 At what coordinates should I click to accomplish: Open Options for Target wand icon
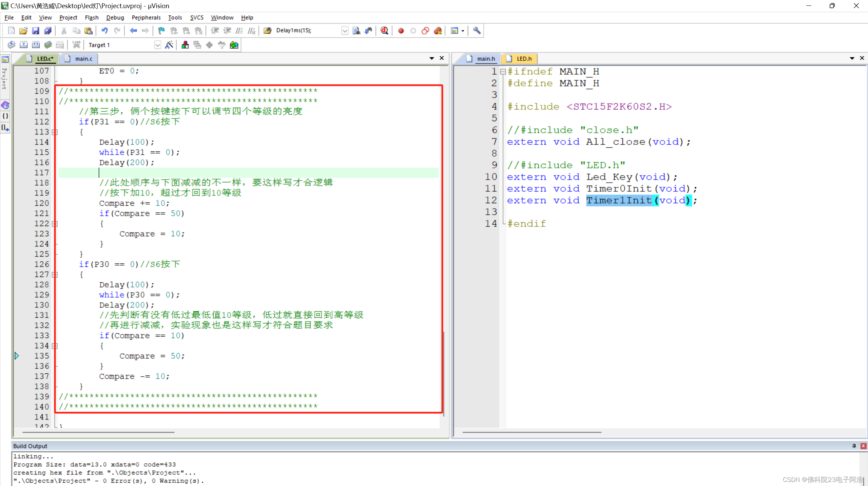tap(169, 45)
